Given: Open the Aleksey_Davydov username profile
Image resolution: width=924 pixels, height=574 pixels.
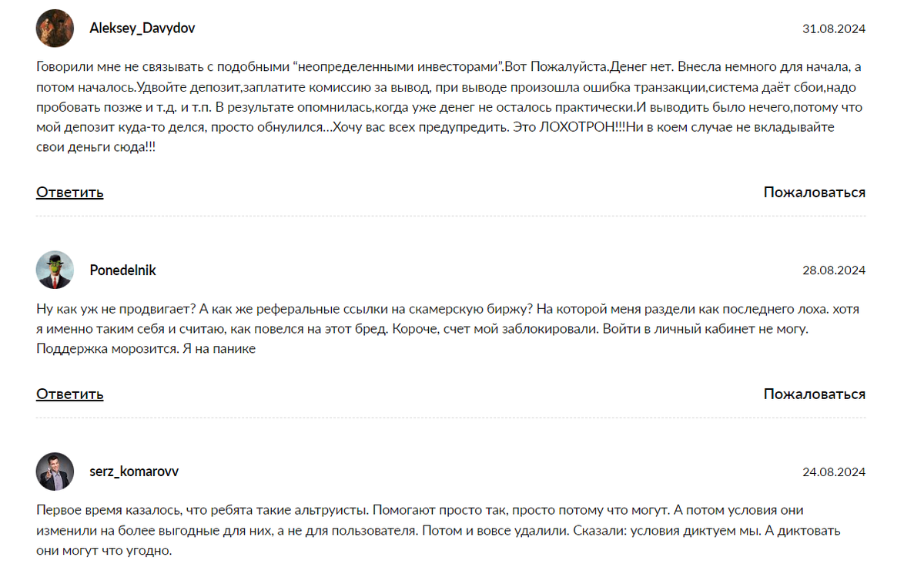Looking at the screenshot, I should (142, 29).
